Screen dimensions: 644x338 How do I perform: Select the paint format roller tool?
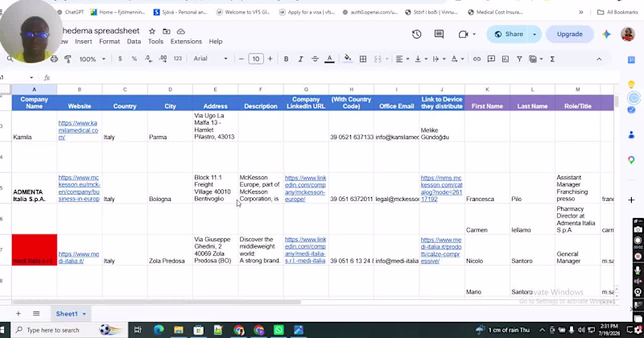coord(68,59)
